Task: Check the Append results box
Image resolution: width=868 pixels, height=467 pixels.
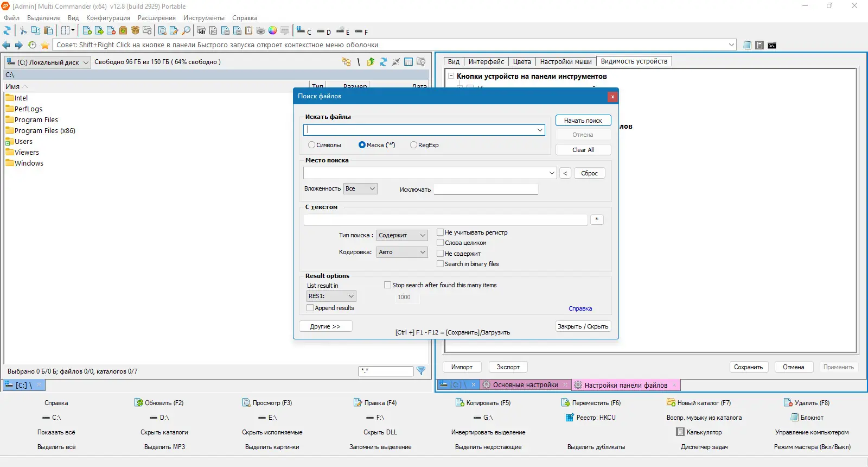Action: pyautogui.click(x=310, y=308)
